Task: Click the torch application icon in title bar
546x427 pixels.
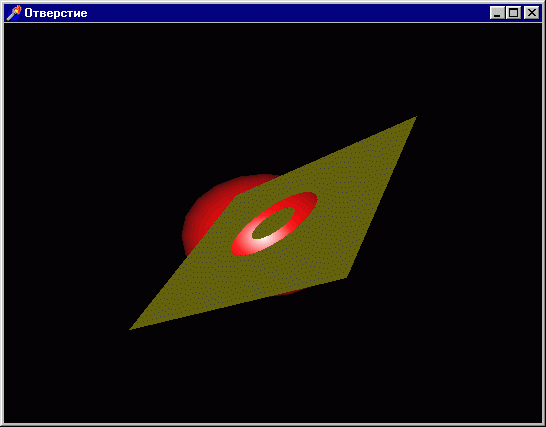Action: [x=14, y=13]
